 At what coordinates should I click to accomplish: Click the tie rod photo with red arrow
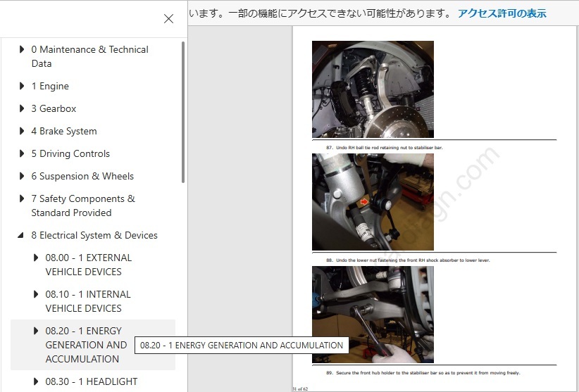point(373,202)
